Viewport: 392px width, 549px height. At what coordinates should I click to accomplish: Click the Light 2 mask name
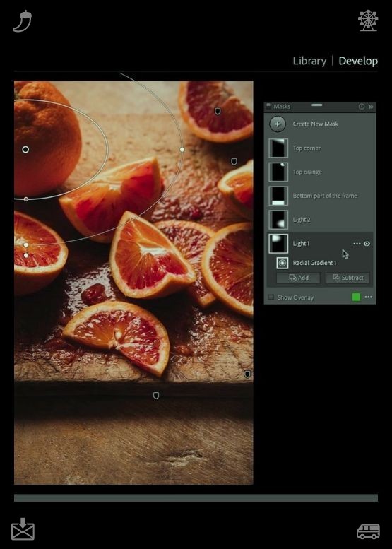pos(302,220)
